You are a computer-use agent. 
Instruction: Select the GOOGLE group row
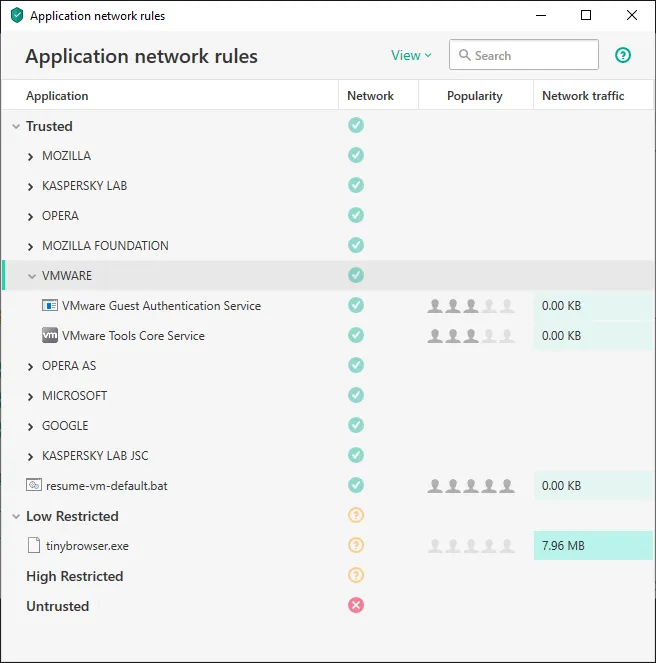coord(65,426)
